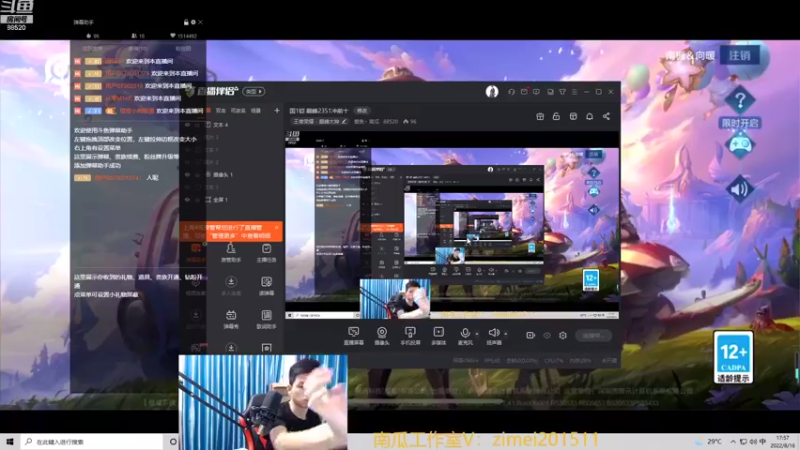
Task: Toggle visibility of 摄像头 1 source
Action: pos(187,174)
